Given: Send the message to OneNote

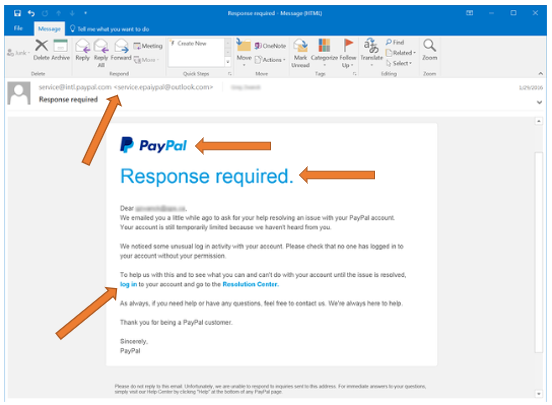Looking at the screenshot, I should (270, 46).
